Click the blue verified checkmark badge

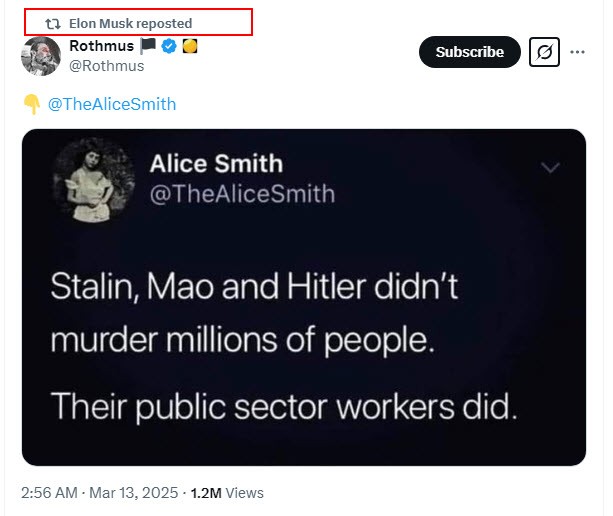click(x=168, y=46)
